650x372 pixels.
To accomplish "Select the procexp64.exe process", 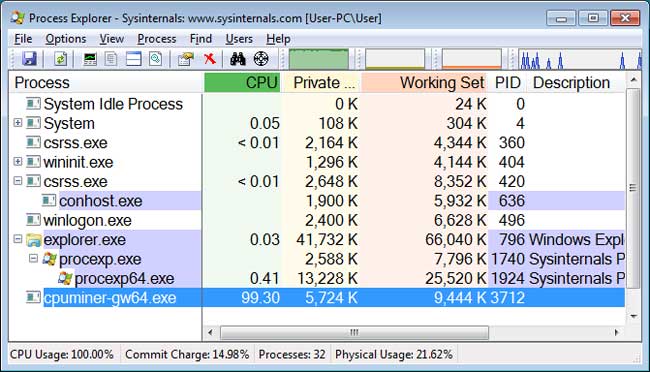I will click(x=317, y=278).
